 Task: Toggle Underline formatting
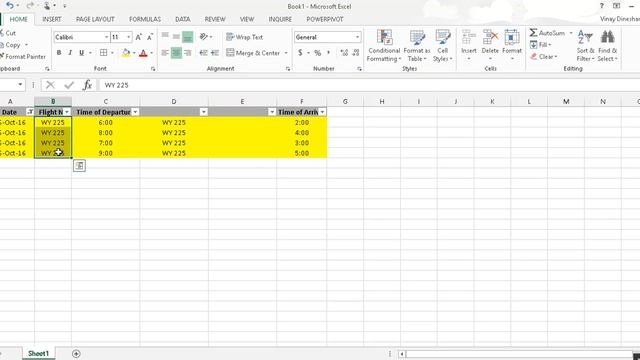(81, 53)
